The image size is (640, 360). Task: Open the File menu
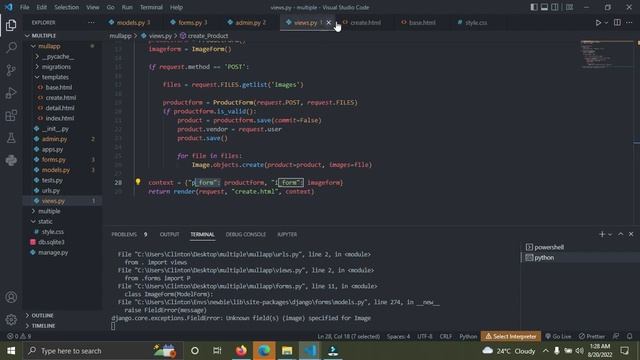pyautogui.click(x=24, y=7)
